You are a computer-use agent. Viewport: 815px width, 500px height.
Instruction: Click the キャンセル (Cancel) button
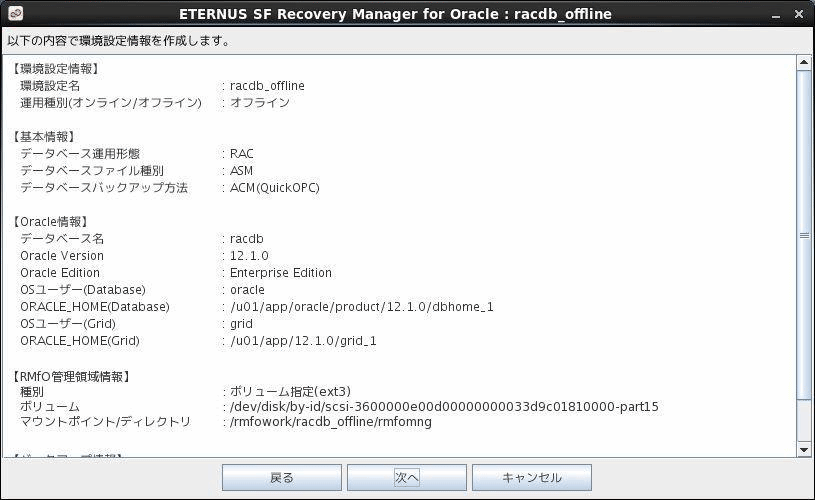point(531,477)
